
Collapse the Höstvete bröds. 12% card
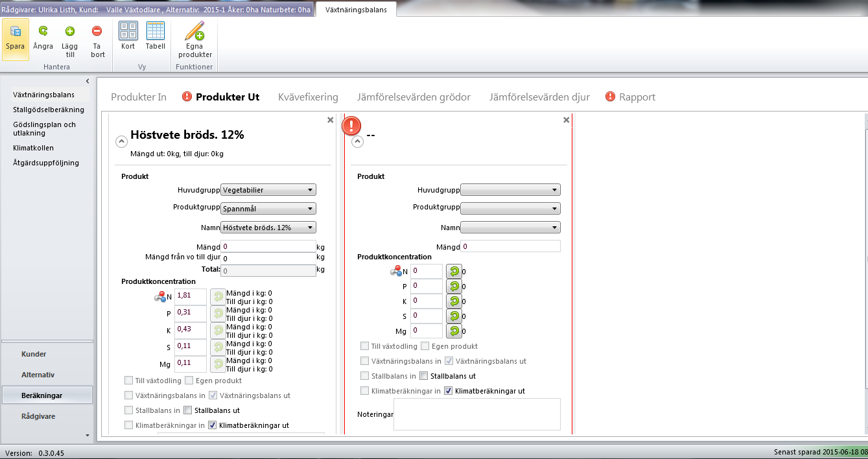click(x=121, y=141)
